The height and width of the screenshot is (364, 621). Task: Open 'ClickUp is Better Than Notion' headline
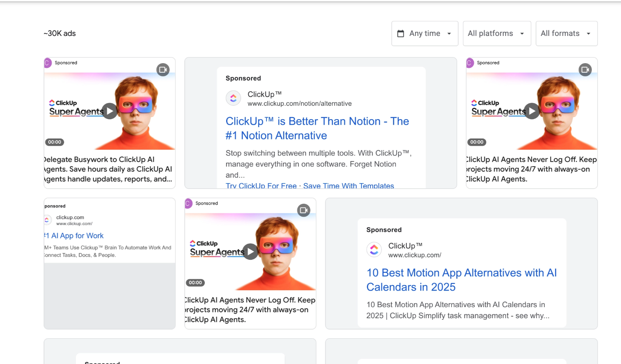(317, 128)
